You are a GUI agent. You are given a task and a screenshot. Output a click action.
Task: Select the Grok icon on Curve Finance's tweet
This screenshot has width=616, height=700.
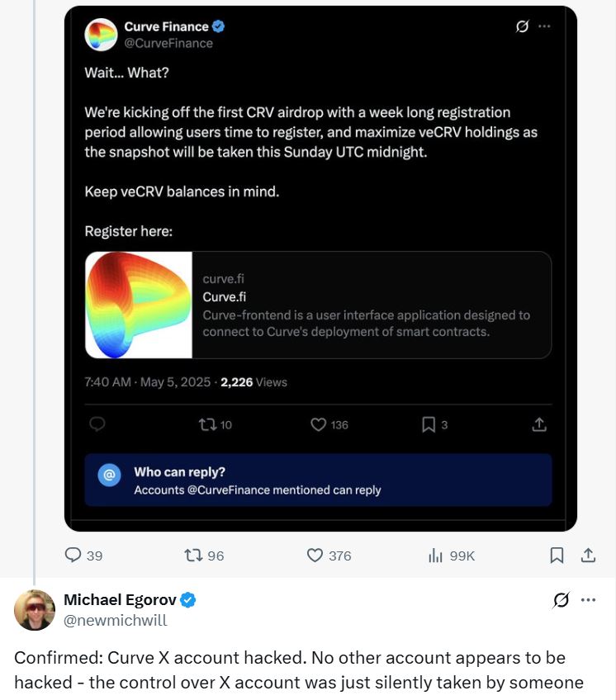(520, 26)
